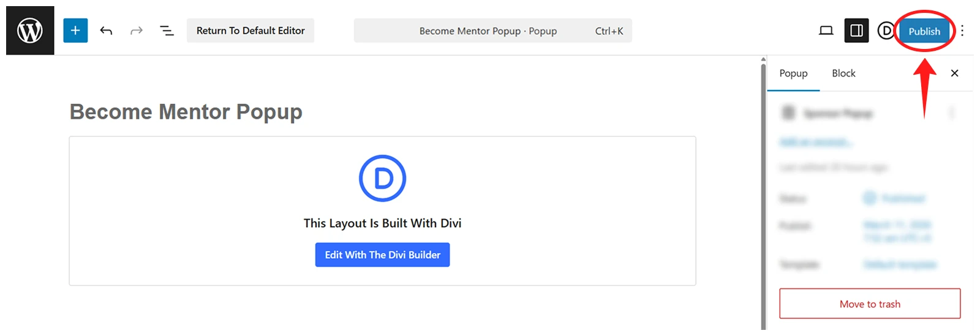Redo the last undone change

136,31
